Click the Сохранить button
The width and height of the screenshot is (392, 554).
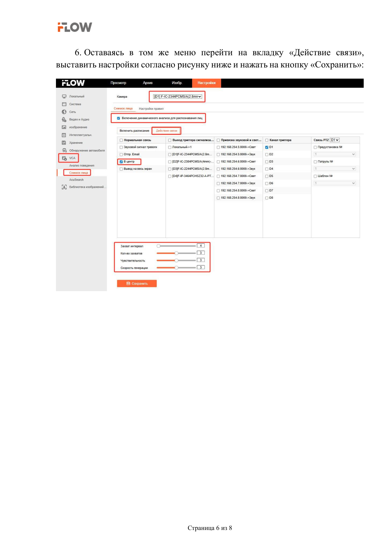point(137,284)
